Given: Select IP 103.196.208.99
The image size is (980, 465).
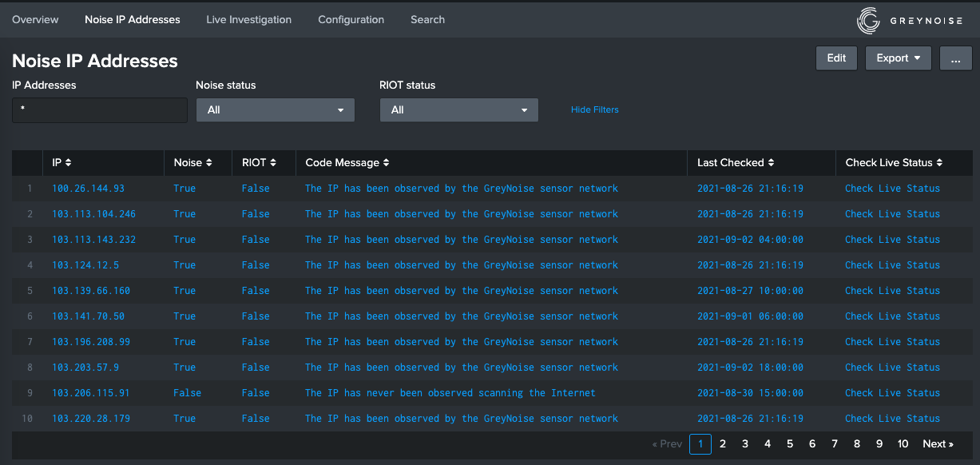Looking at the screenshot, I should (91, 342).
